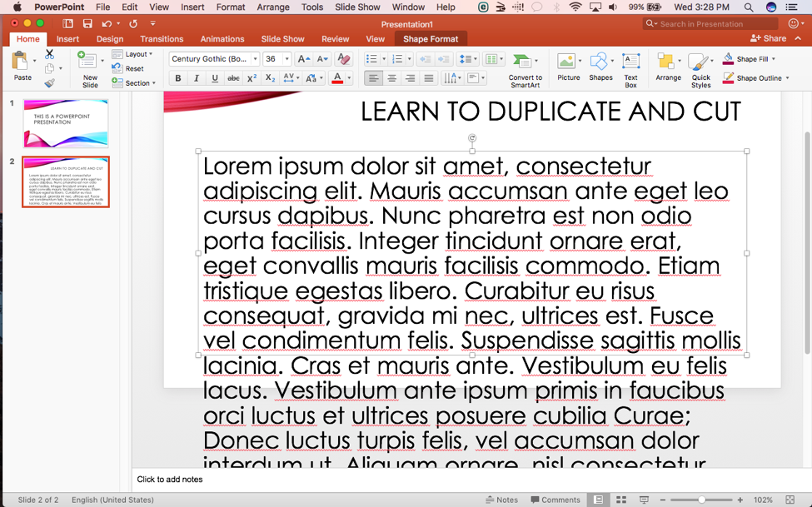Insert a Text Box
The height and width of the screenshot is (507, 812).
pyautogui.click(x=631, y=65)
